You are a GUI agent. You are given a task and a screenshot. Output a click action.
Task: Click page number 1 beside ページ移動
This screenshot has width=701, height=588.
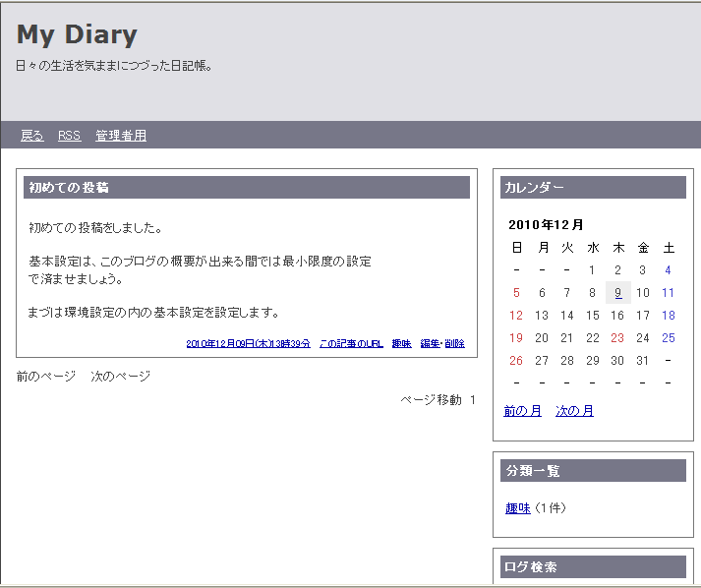(472, 399)
